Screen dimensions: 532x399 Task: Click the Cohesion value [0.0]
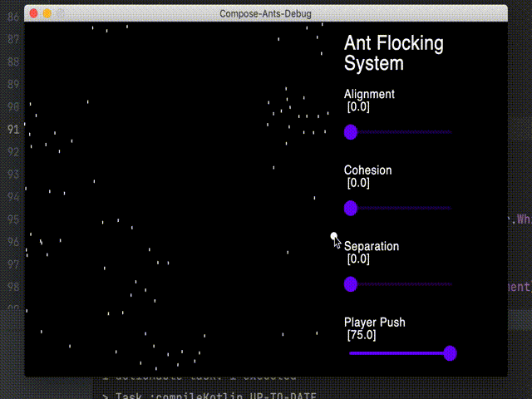[x=358, y=183]
